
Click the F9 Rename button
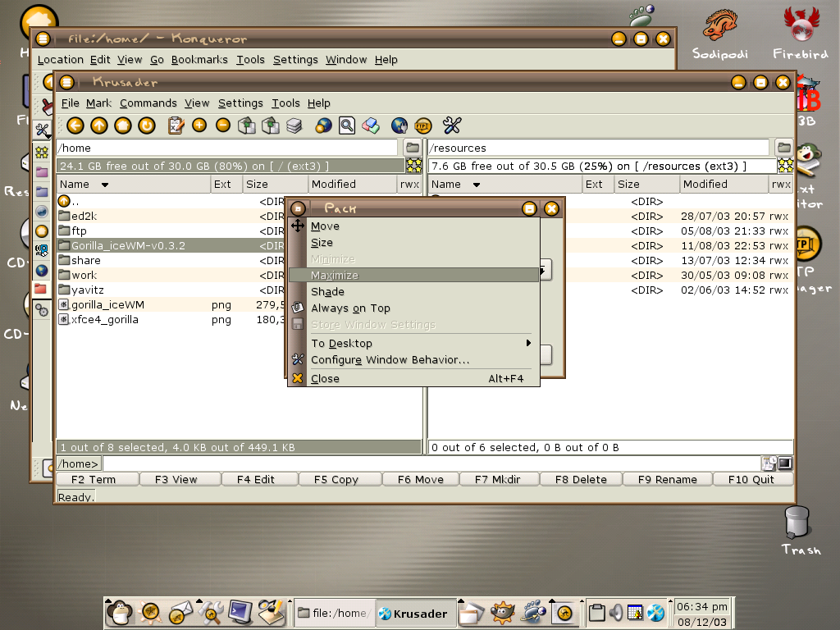pos(668,479)
